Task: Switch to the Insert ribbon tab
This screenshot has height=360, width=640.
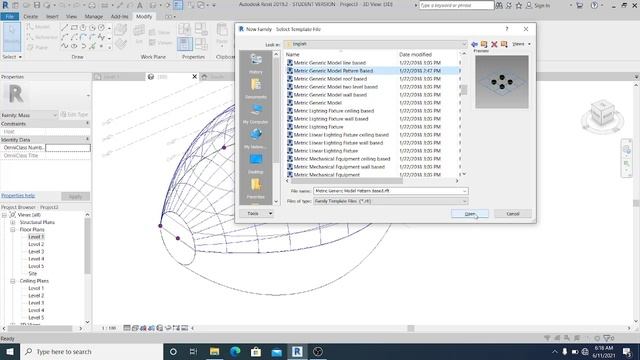Action: point(52,17)
